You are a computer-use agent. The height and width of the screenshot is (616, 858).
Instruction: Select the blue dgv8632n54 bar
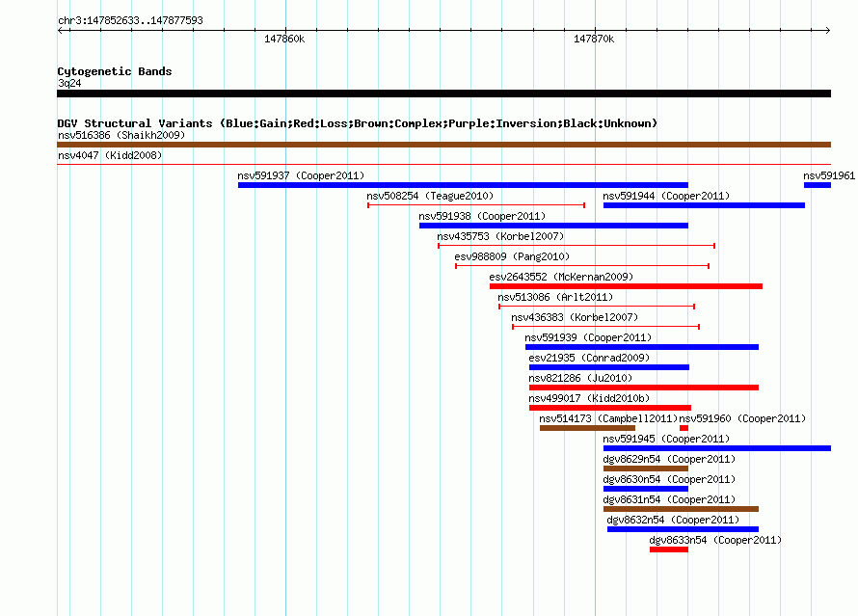pos(683,529)
